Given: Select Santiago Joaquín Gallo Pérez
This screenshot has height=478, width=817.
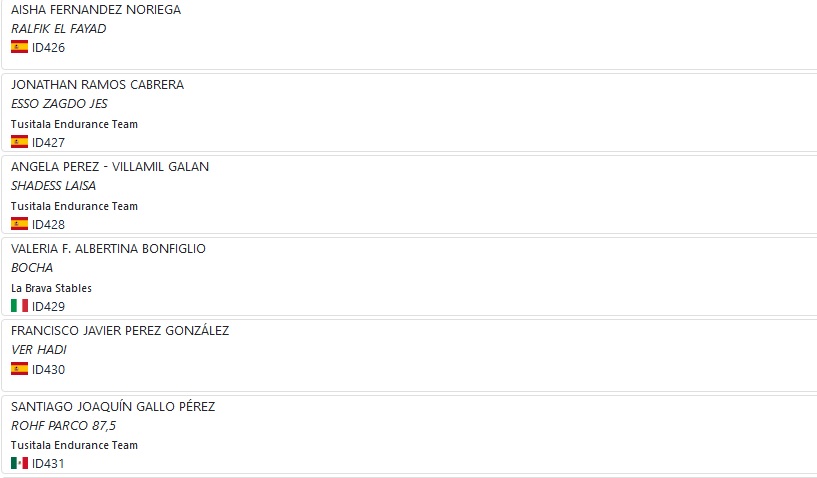Looking at the screenshot, I should (113, 407).
